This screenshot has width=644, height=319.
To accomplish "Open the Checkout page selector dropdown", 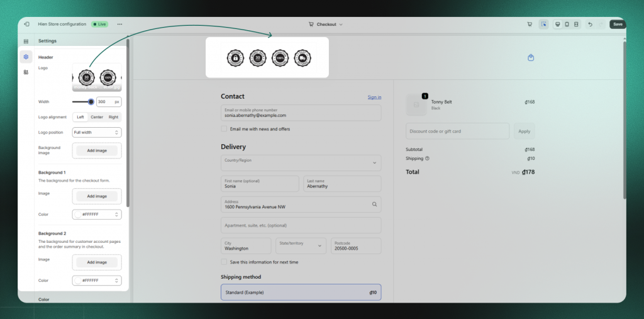I will pos(326,24).
